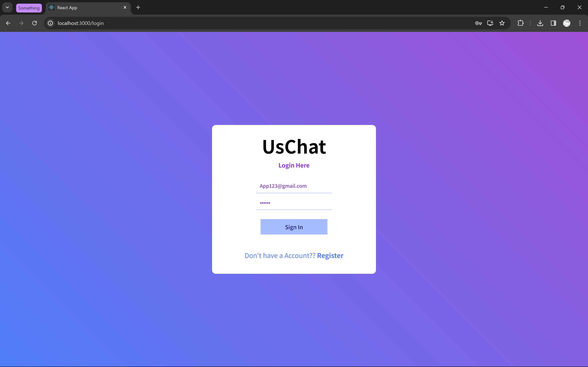
Task: Open the saved passwords key icon
Action: point(478,23)
